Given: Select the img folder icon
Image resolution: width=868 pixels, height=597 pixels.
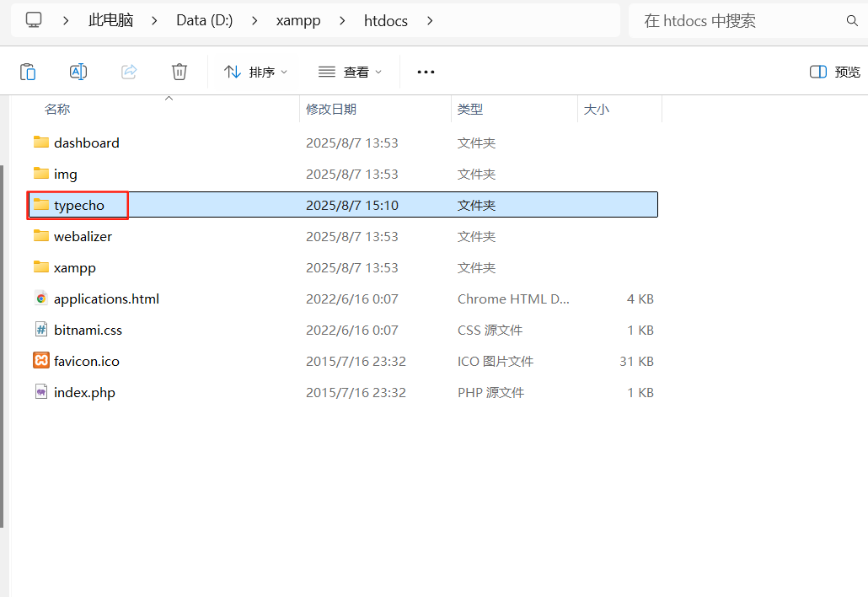Looking at the screenshot, I should tap(41, 174).
